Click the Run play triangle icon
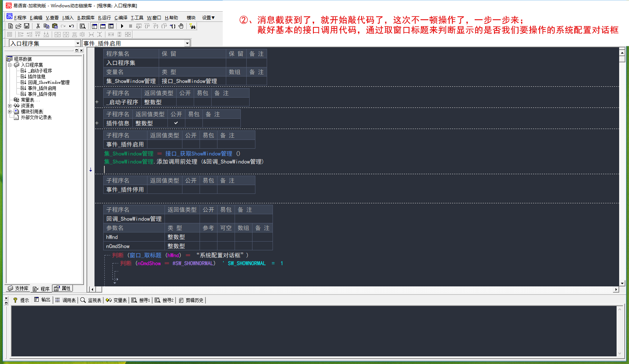This screenshot has height=364, width=629. pos(122,26)
